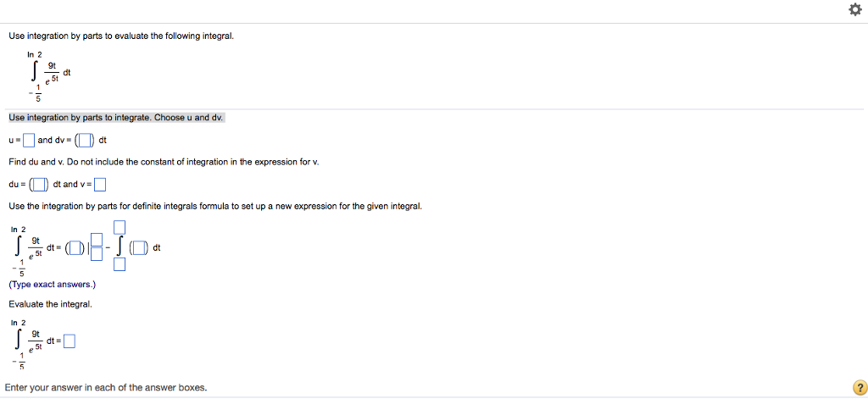Click lower limit box below second integral
The height and width of the screenshot is (399, 868).
click(120, 265)
